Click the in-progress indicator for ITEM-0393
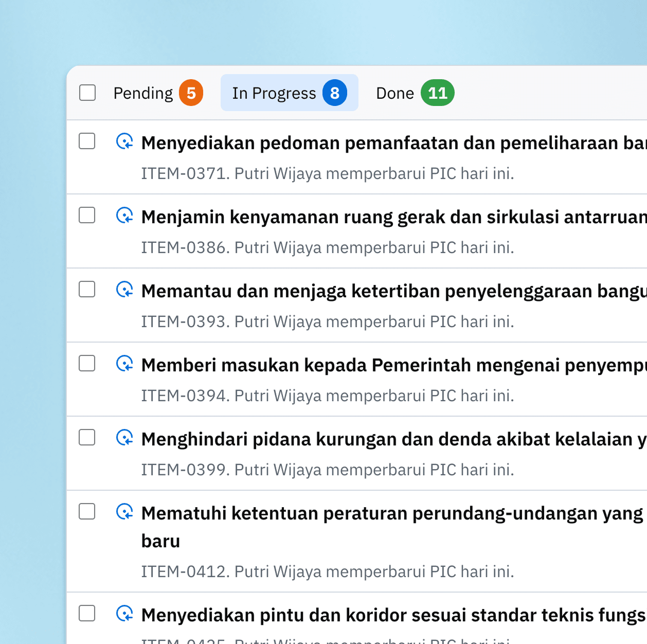 125,291
